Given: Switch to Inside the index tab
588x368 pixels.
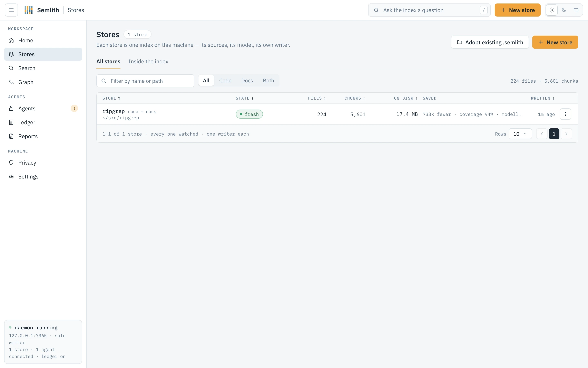Looking at the screenshot, I should coord(148,62).
